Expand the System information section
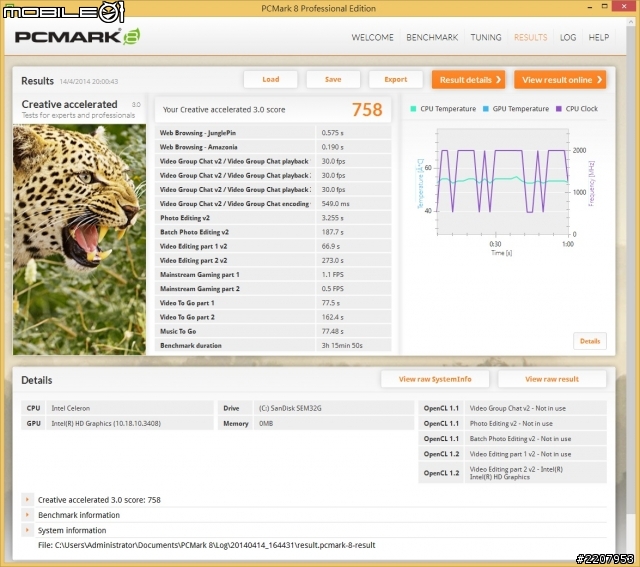 (27, 530)
